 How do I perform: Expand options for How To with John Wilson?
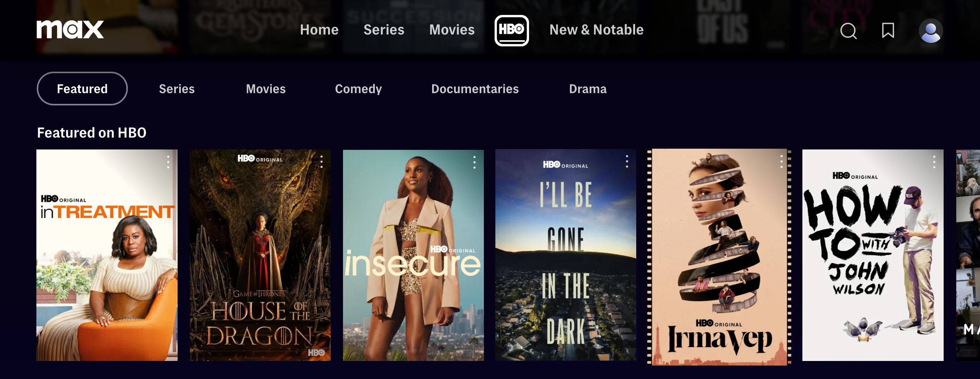[934, 162]
